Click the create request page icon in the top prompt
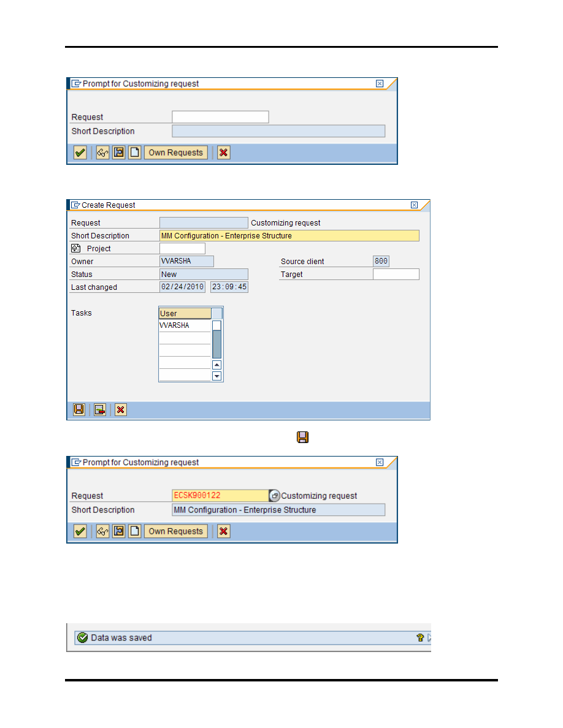 [134, 153]
